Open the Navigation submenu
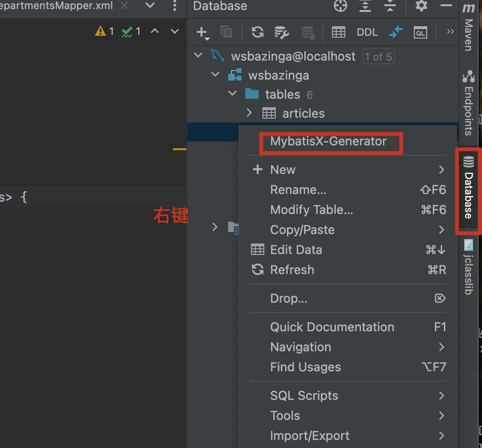This screenshot has width=482, height=448. click(x=348, y=347)
